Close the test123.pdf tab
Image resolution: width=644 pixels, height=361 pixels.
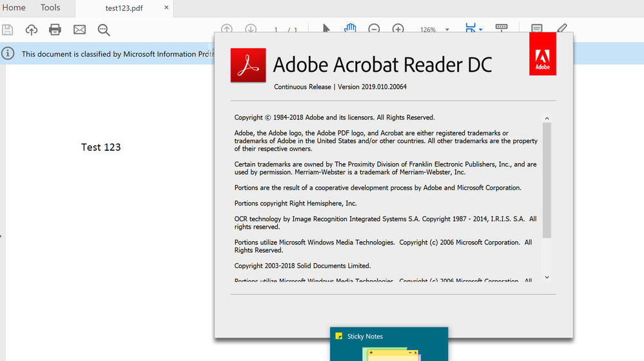(166, 7)
